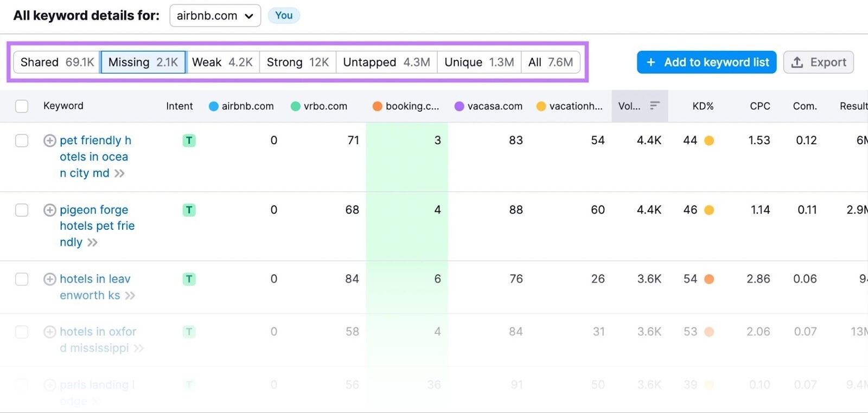Open the airbnb.com domain dropdown
This screenshot has width=868, height=413.
(215, 16)
